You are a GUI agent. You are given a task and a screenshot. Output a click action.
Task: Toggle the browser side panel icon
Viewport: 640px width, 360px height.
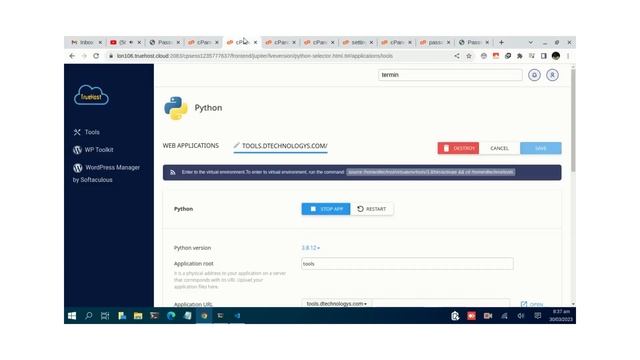pos(544,56)
